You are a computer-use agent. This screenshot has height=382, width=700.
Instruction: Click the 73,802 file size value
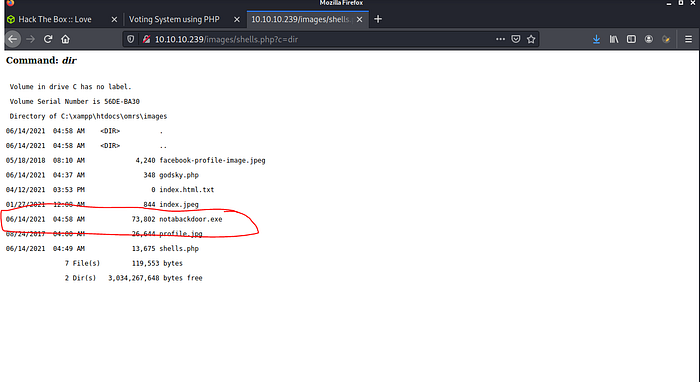click(x=143, y=219)
